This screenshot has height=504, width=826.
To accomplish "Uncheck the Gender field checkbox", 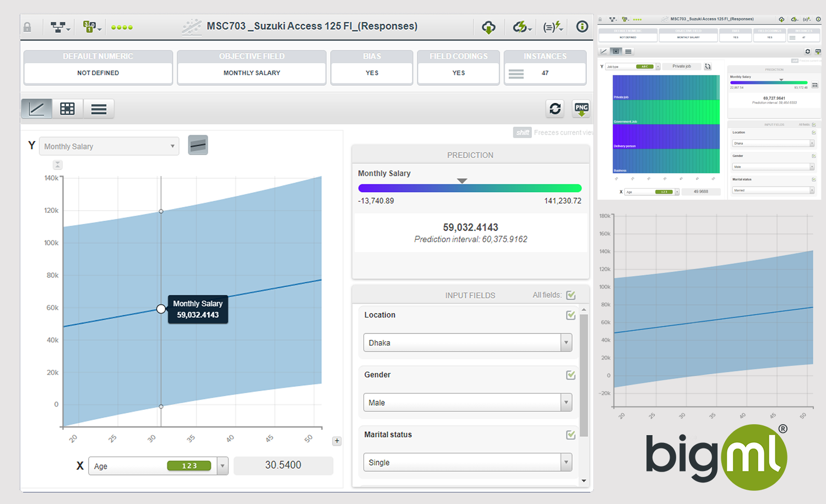I will point(571,375).
